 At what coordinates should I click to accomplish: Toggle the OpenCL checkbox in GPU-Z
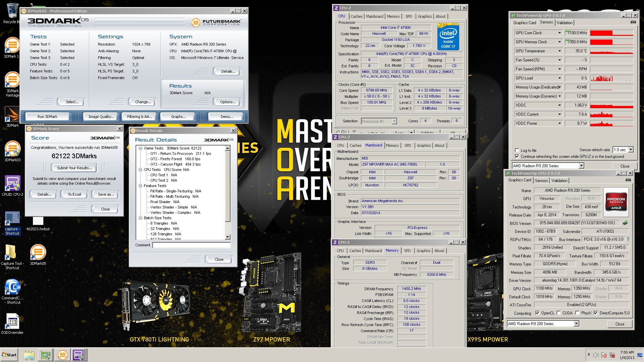click(537, 313)
